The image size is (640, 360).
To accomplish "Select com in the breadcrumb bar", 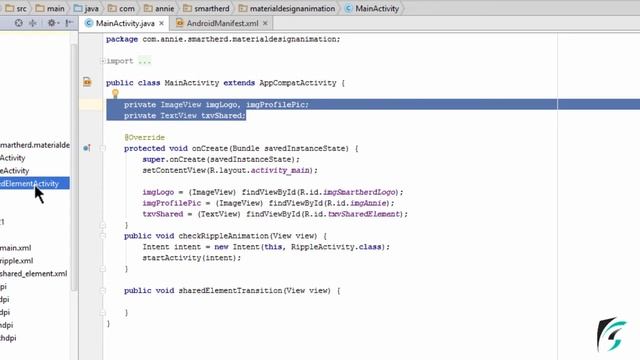I will (x=121, y=8).
